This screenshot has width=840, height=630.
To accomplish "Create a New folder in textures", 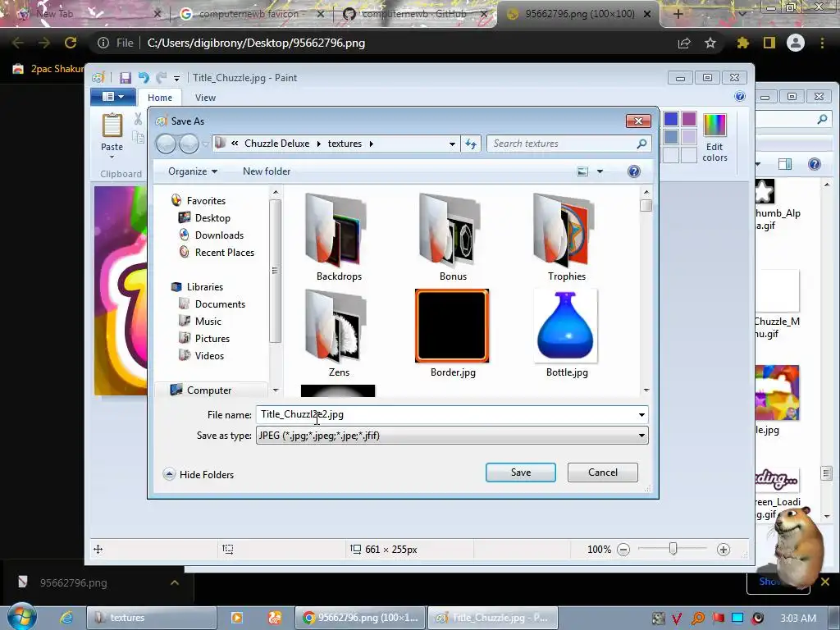I will pyautogui.click(x=267, y=171).
